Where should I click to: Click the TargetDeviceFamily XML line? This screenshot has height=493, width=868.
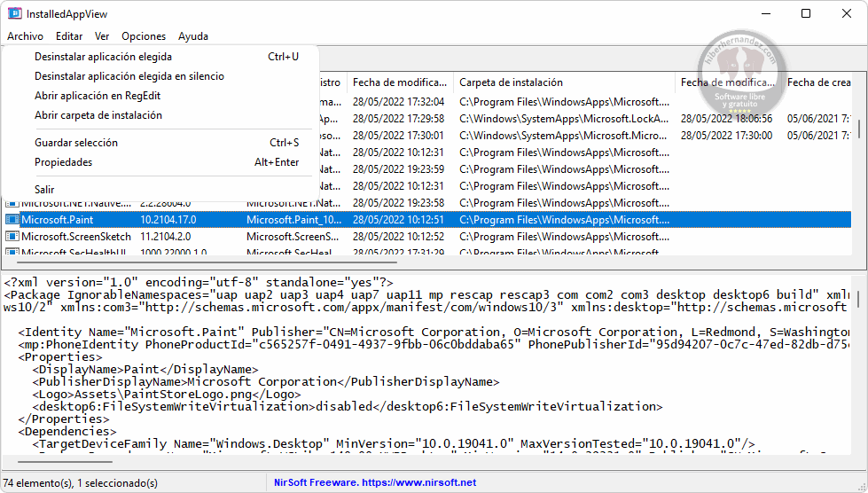click(394, 443)
